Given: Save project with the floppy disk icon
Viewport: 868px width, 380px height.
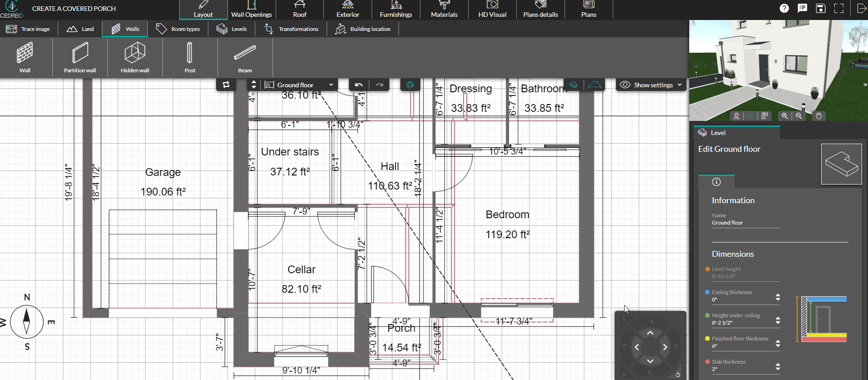Looking at the screenshot, I should point(820,8).
